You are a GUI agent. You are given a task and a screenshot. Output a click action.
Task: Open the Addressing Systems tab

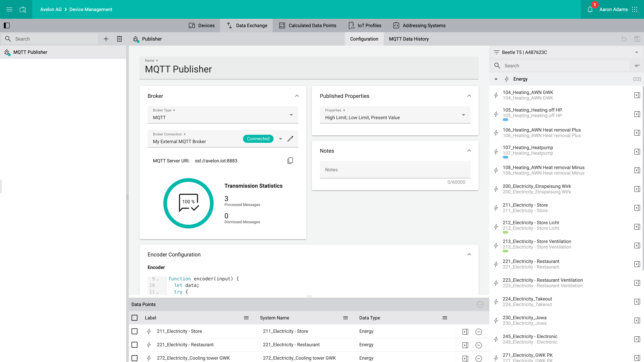[x=419, y=25]
